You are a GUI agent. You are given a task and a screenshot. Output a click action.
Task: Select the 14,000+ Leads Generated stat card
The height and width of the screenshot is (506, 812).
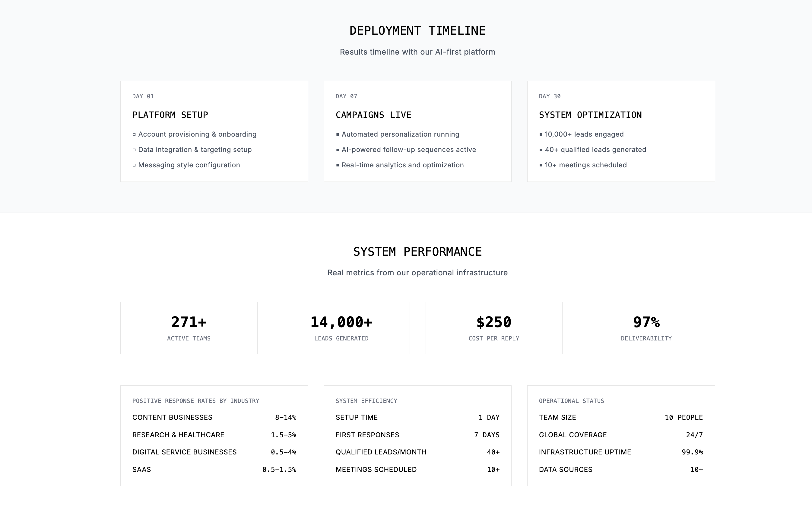pyautogui.click(x=341, y=328)
